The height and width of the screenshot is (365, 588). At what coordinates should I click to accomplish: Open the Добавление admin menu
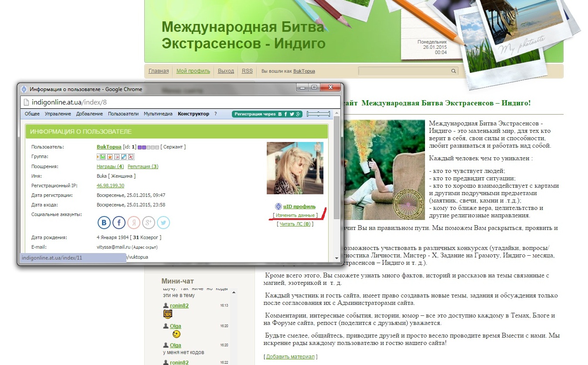(89, 114)
